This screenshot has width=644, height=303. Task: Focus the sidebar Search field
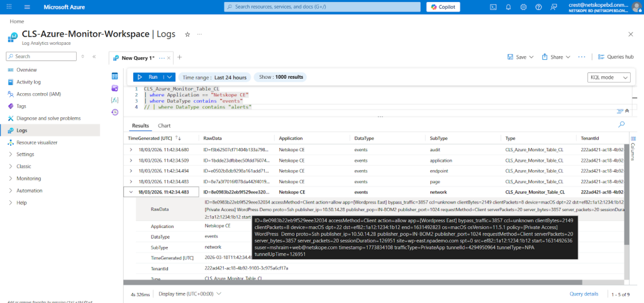(x=42, y=56)
